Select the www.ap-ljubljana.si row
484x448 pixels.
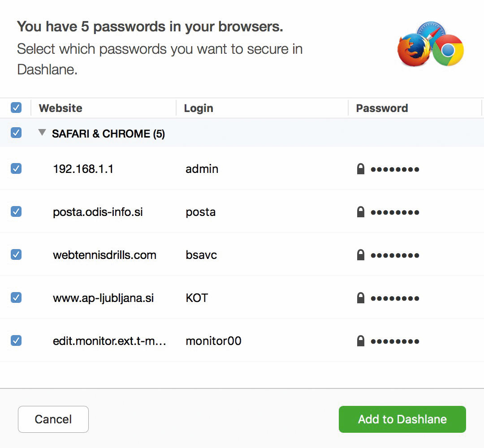242,298
